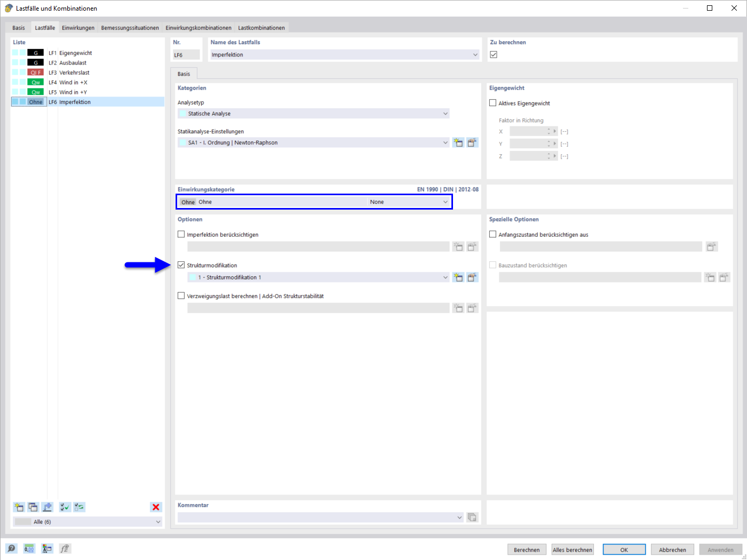Create a new load case via list toolbar

(x=19, y=507)
